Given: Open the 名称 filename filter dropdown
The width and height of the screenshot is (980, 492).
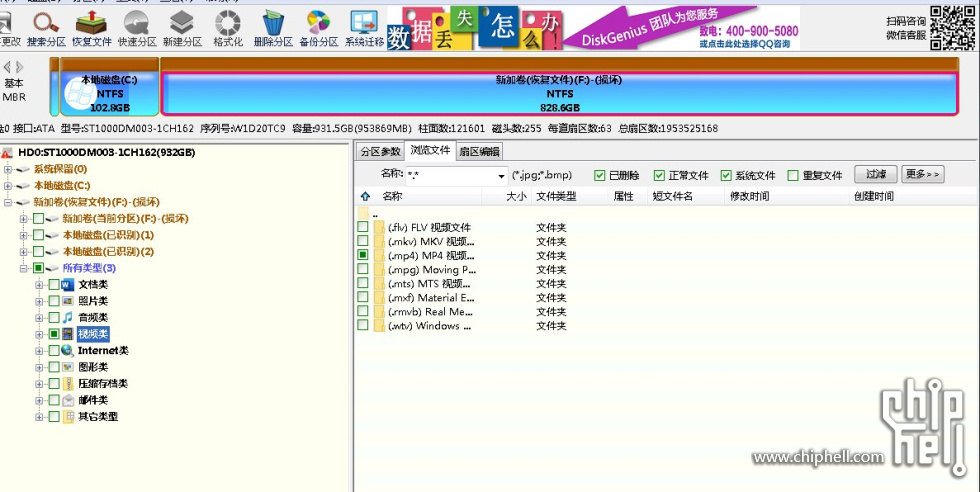Looking at the screenshot, I should (502, 176).
